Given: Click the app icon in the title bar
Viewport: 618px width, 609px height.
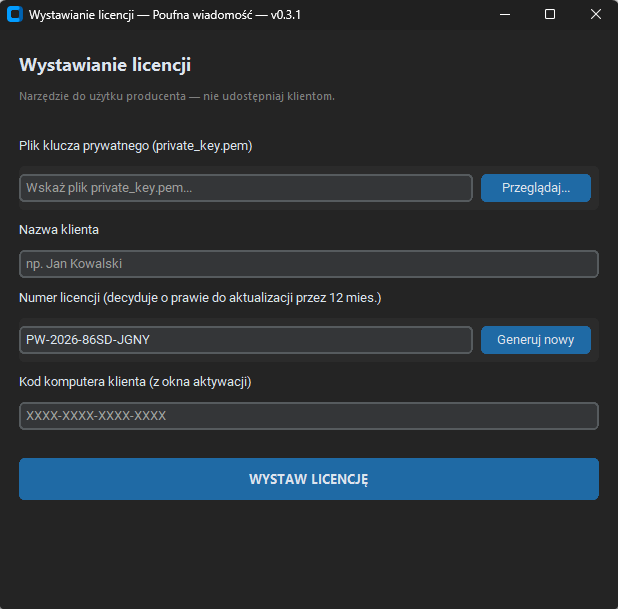Looking at the screenshot, I should tap(15, 15).
